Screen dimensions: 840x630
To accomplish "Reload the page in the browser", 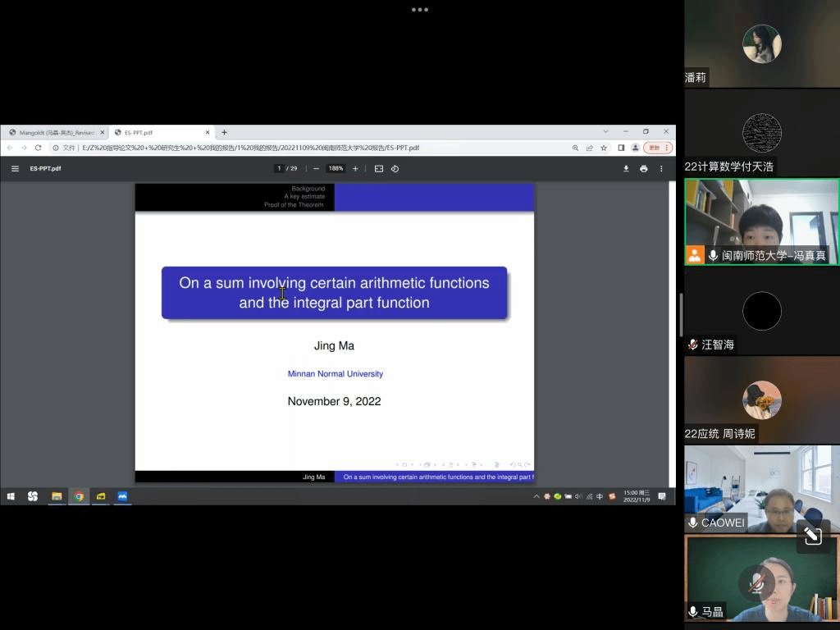I will pyautogui.click(x=38, y=148).
